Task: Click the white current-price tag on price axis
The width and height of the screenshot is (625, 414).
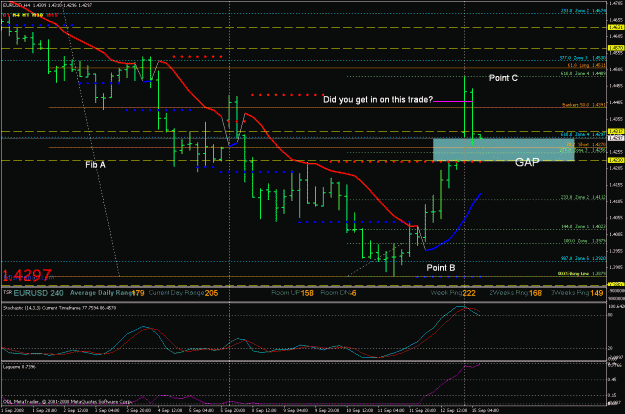Action: click(616, 138)
